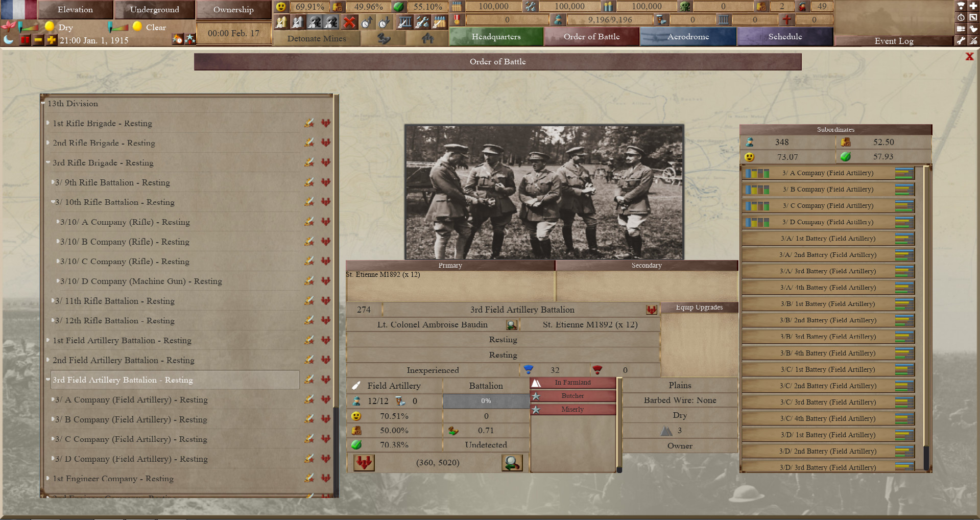
Task: Click the red emblem icon right of battalion name
Action: [x=651, y=310]
